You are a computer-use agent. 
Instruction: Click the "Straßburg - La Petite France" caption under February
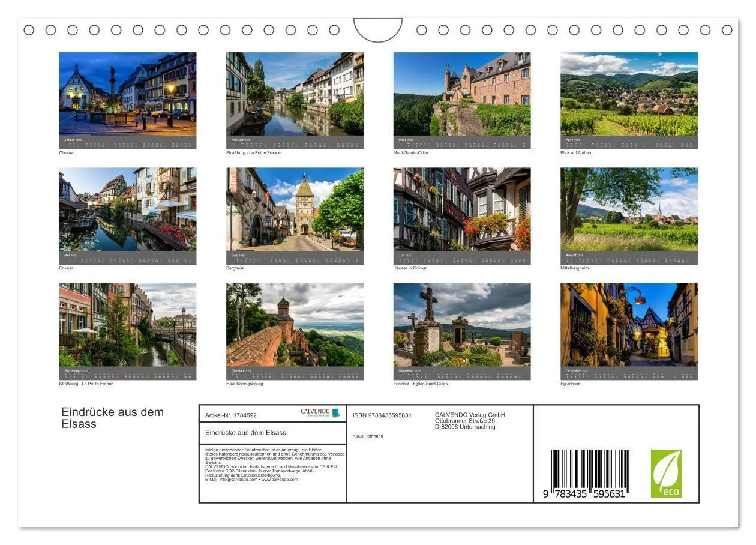point(253,153)
